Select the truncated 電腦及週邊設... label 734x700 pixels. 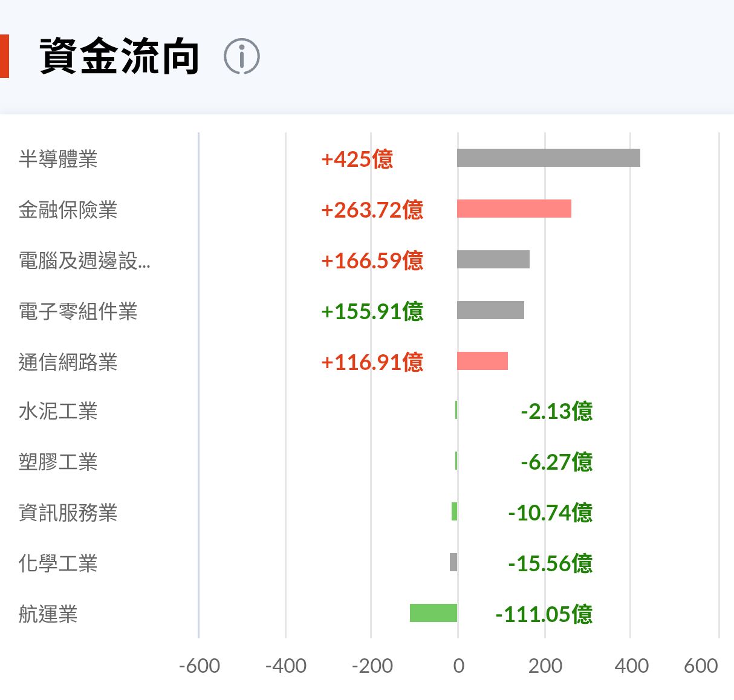pyautogui.click(x=85, y=261)
